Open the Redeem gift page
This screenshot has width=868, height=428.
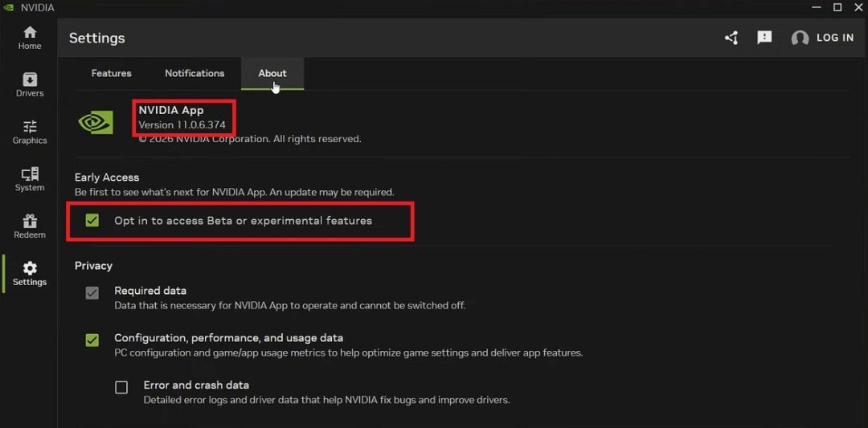[30, 226]
